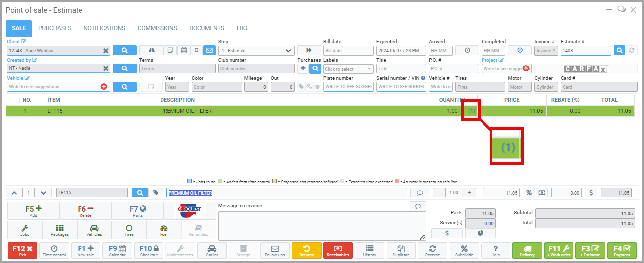Expand the Step dropdown showing 1 - Estimate
The height and width of the screenshot is (263, 644).
tap(256, 51)
